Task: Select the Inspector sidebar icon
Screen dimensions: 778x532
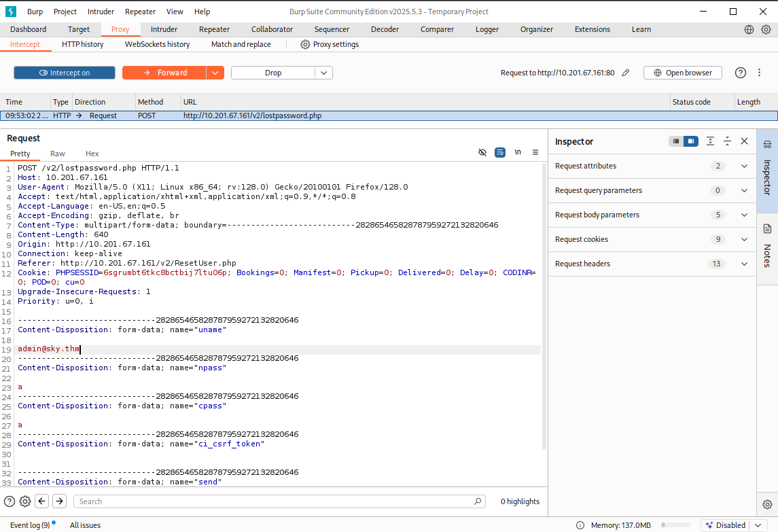Action: (767, 145)
